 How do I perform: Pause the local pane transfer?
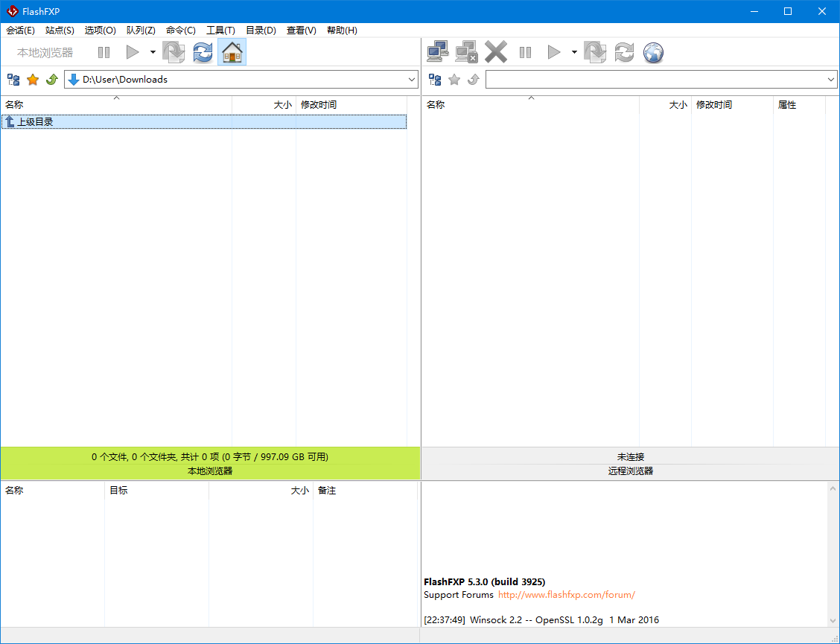[x=104, y=53]
